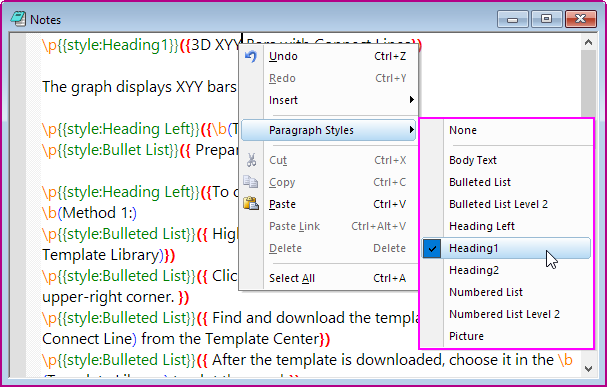
Task: Click the scrollbar up arrow
Action: (x=588, y=42)
